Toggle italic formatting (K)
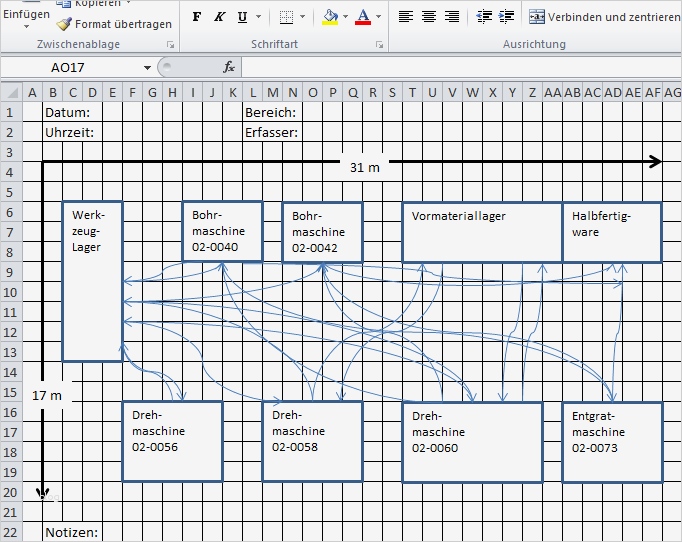Image resolution: width=682 pixels, height=542 pixels. 220,17
